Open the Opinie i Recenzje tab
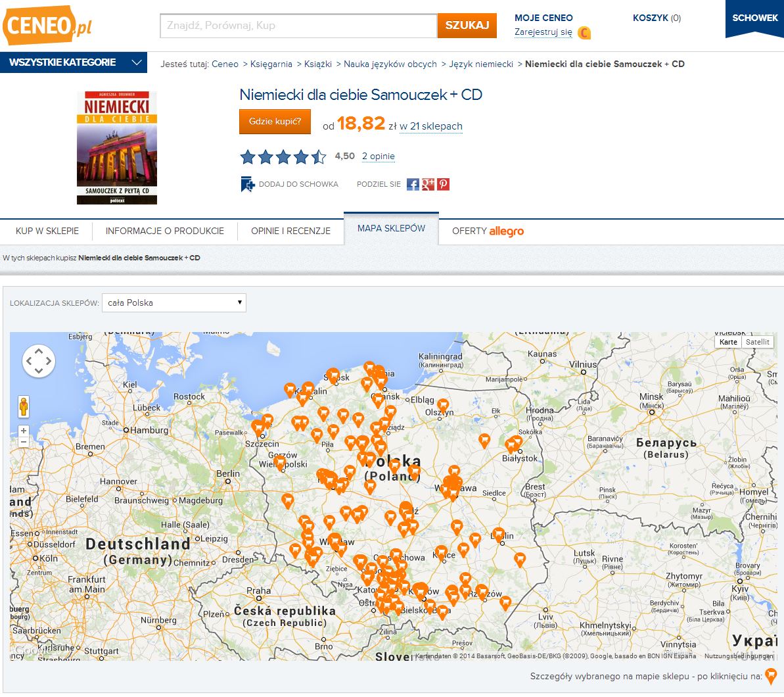 [290, 231]
